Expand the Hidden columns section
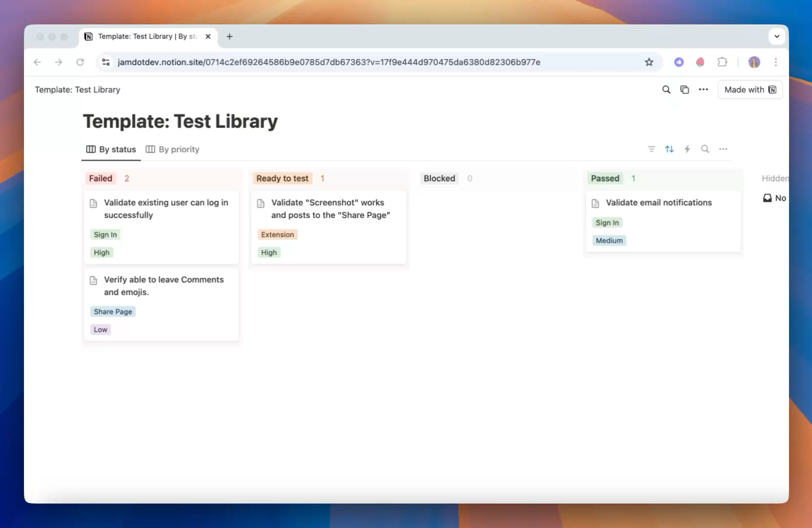The width and height of the screenshot is (812, 528). (776, 178)
